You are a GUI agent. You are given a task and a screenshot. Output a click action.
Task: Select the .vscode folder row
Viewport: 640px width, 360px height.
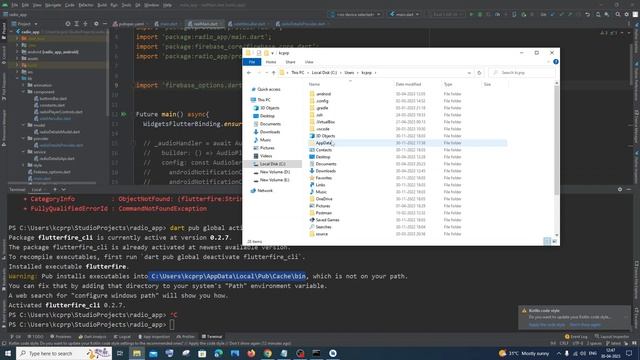[407, 129]
